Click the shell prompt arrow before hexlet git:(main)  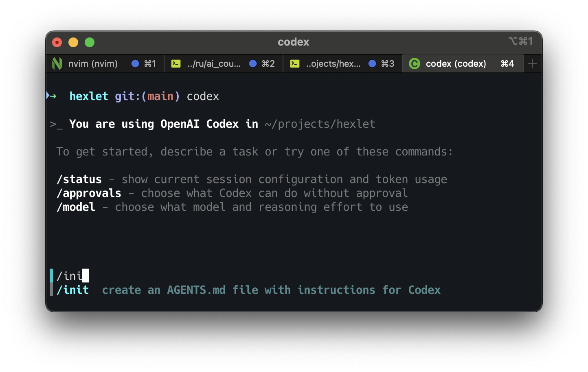pos(52,96)
